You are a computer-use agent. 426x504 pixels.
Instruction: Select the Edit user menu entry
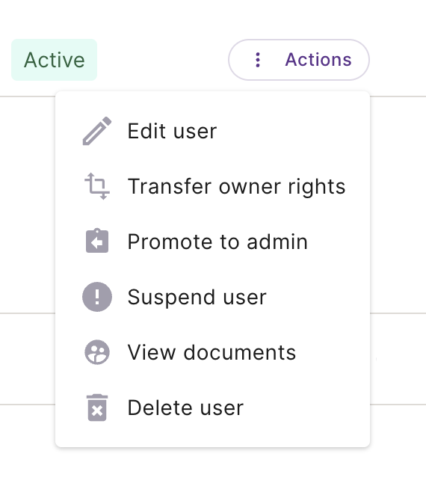(x=213, y=131)
